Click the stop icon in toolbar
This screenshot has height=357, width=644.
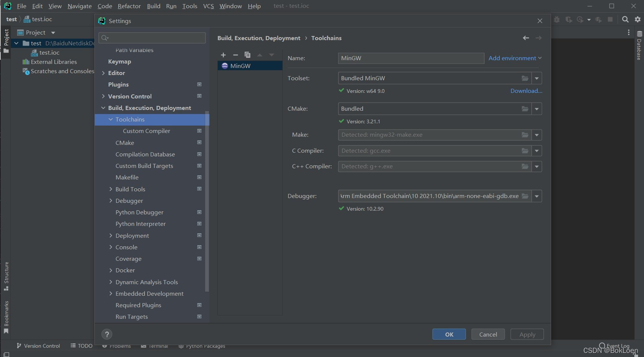pos(610,19)
